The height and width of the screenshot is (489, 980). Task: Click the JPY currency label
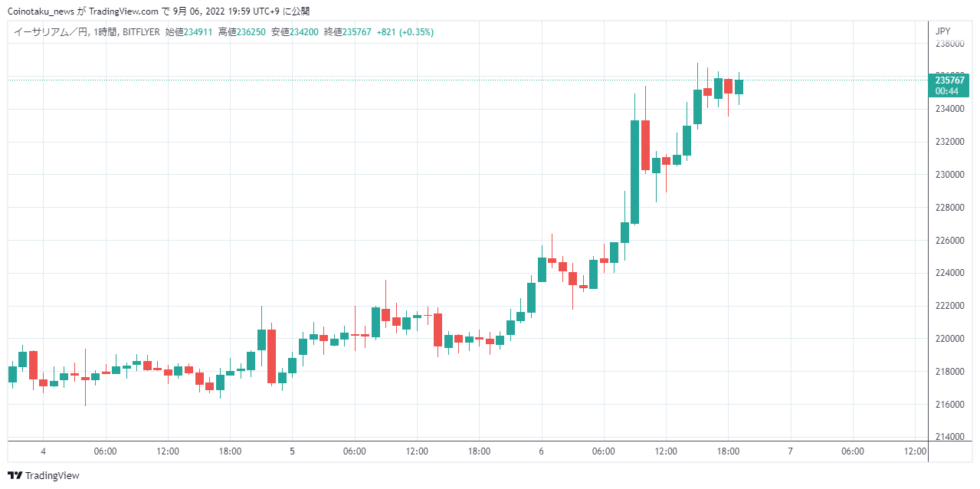click(943, 31)
